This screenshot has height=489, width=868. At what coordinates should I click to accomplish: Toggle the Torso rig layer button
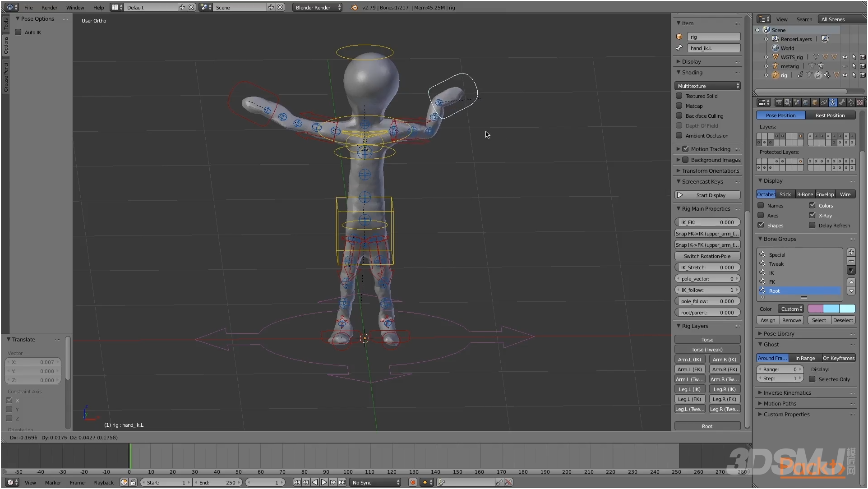[707, 339]
